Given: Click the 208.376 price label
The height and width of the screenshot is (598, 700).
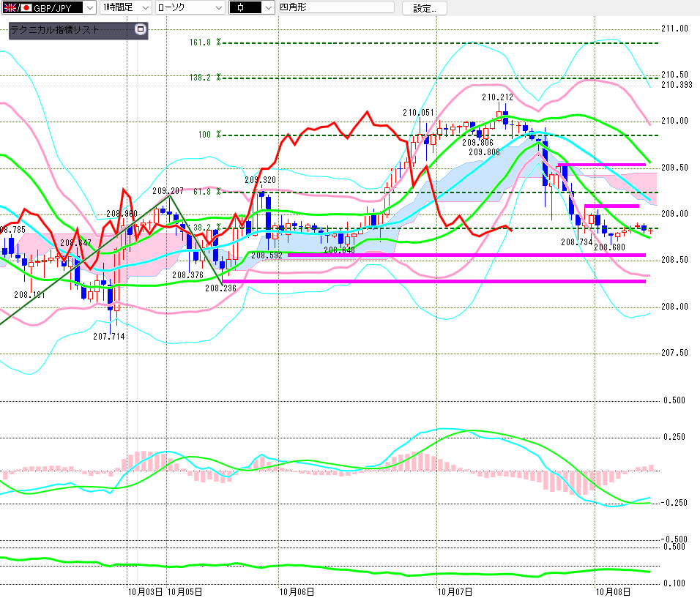Looking at the screenshot, I should click(188, 275).
